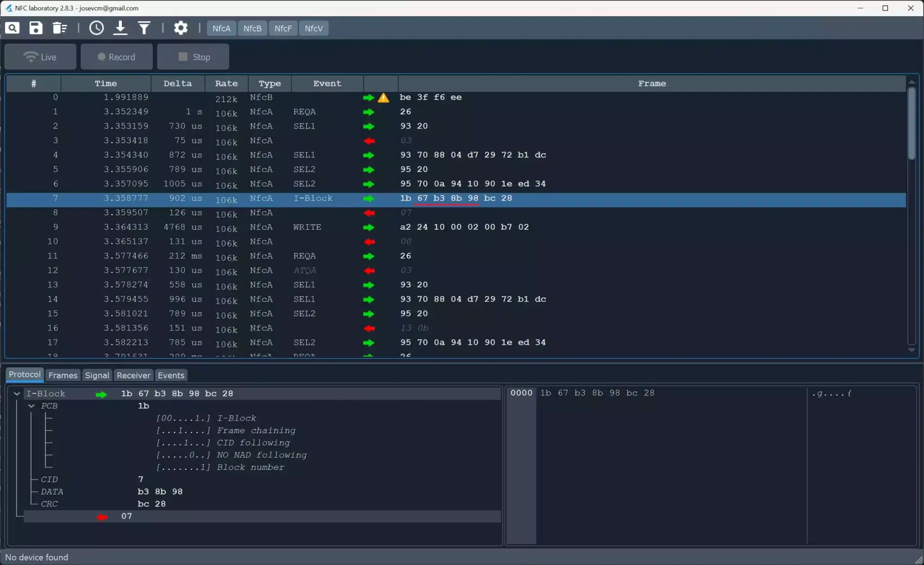Click the Event column header
Image resolution: width=924 pixels, height=565 pixels.
[x=328, y=83]
